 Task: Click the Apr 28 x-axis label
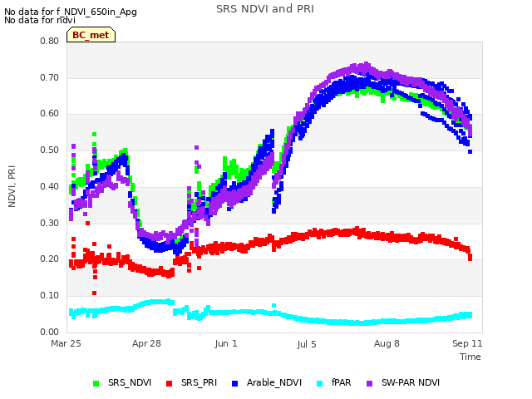(x=146, y=343)
